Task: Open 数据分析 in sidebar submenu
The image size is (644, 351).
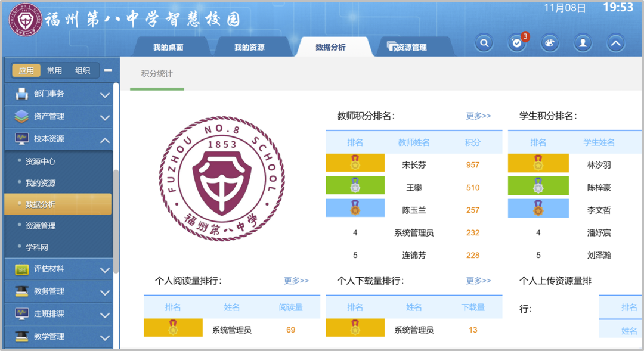Action: point(58,204)
